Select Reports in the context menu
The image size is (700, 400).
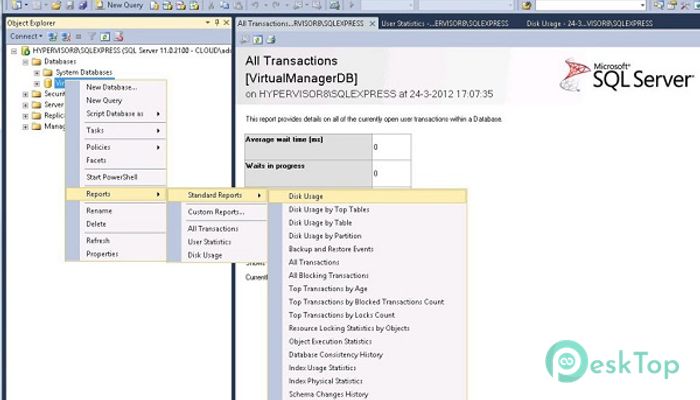[116, 194]
